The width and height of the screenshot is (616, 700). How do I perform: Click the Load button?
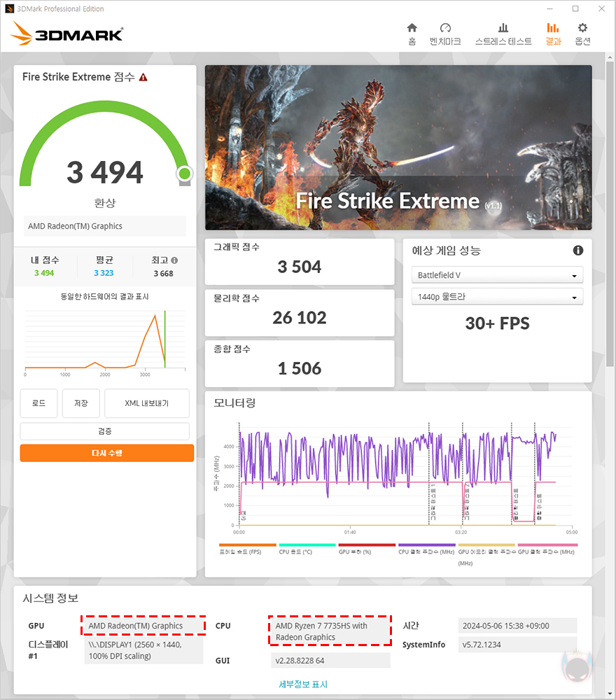click(38, 403)
